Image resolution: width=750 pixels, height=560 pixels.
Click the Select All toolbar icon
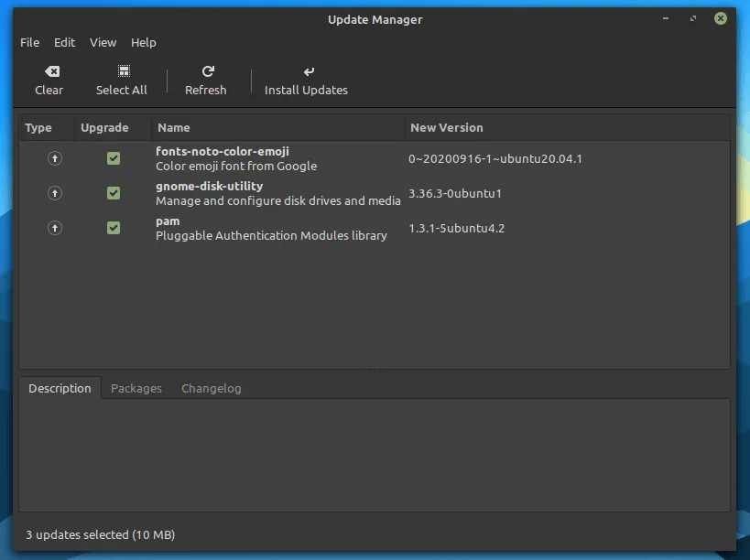[x=121, y=70]
